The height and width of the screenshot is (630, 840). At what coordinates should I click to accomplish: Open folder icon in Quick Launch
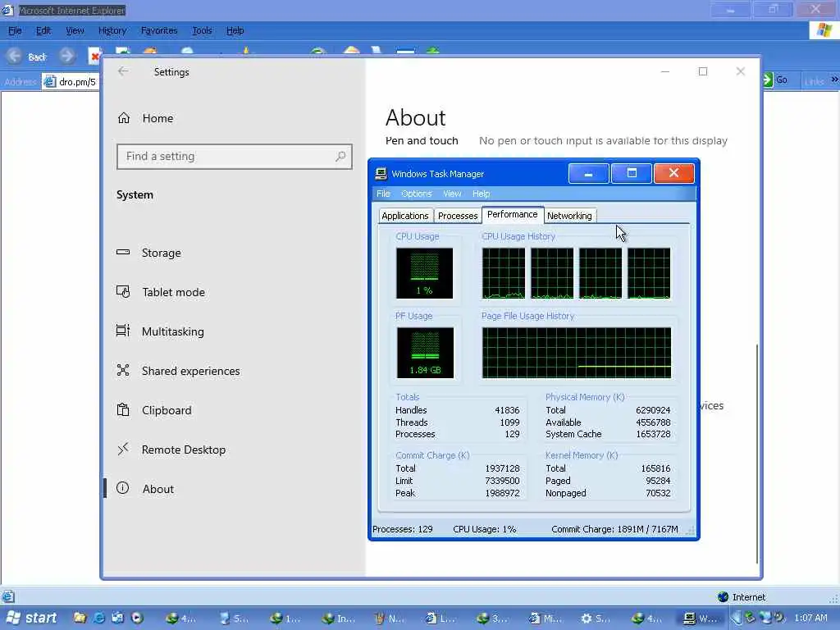pos(80,619)
